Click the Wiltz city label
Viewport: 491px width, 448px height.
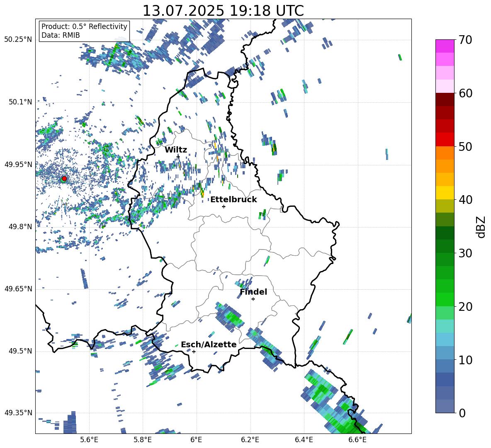point(176,150)
